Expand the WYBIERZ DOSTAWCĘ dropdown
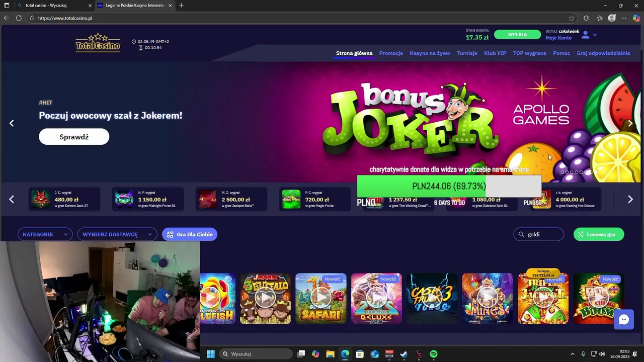644x362 pixels. coord(117,234)
